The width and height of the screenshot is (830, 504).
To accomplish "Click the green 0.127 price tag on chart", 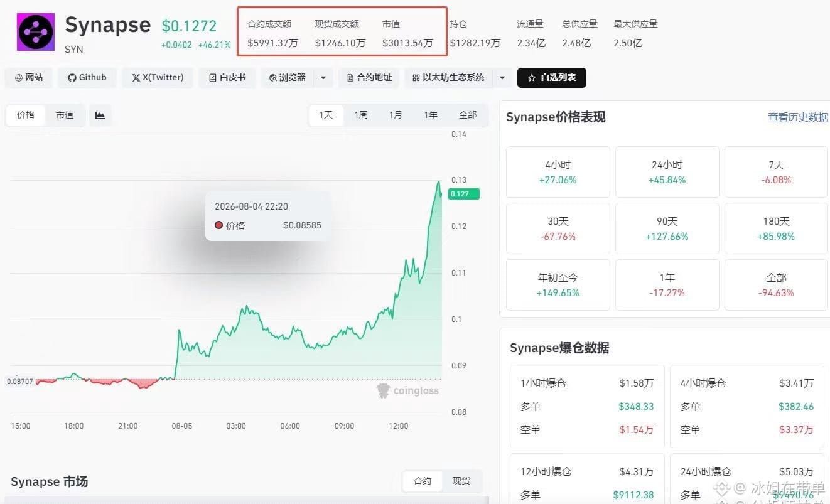I will click(463, 194).
